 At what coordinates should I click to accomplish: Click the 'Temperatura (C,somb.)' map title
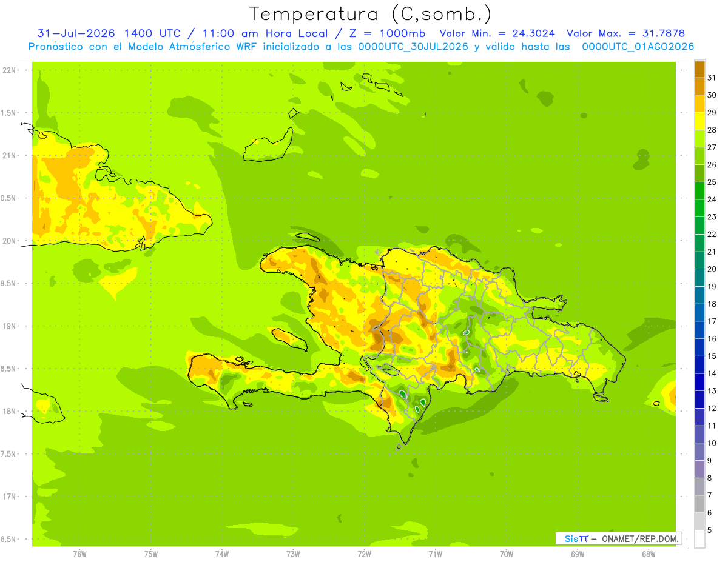(x=371, y=14)
